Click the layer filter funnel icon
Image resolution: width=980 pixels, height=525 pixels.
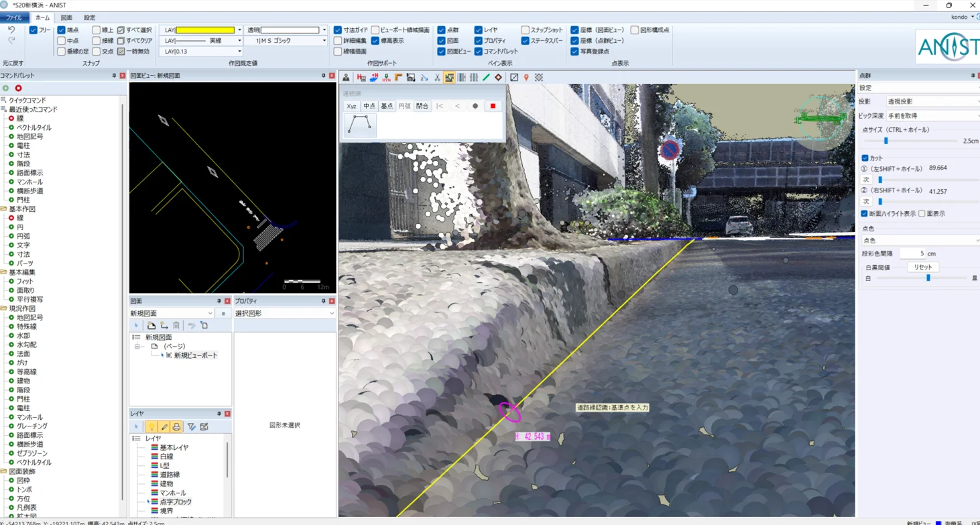tap(192, 427)
